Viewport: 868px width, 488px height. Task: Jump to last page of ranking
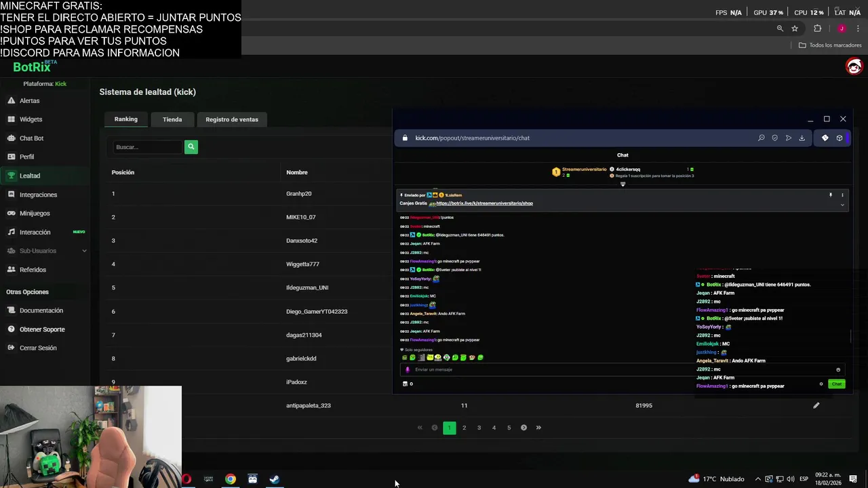click(538, 428)
